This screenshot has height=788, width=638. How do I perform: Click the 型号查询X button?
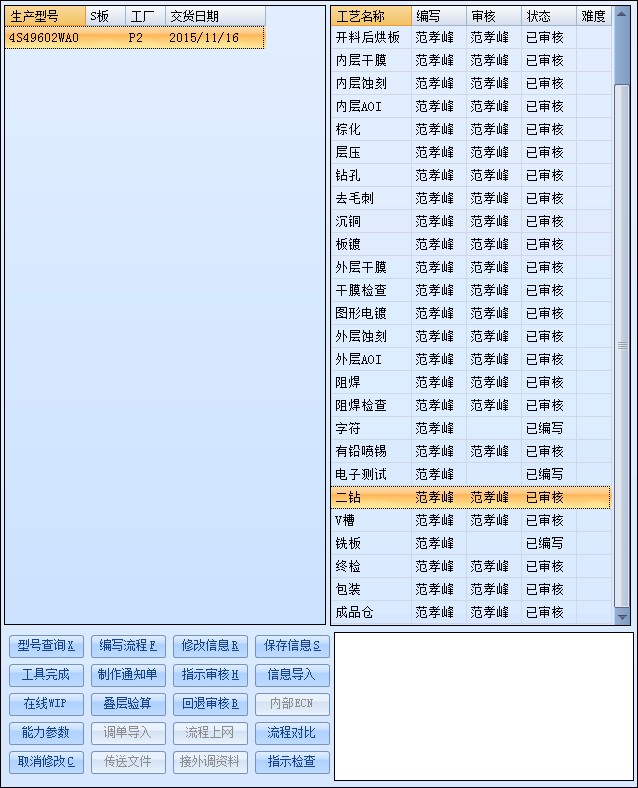[x=46, y=646]
